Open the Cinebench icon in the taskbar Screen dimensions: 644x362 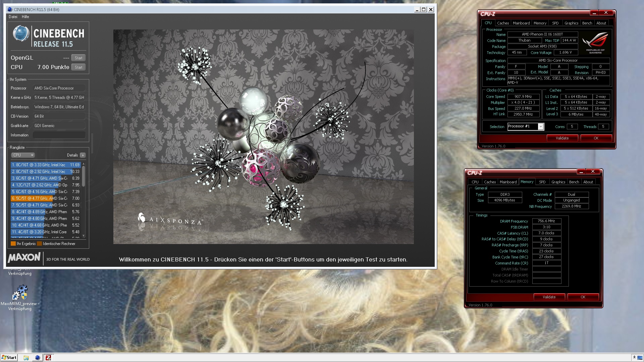pos(38,358)
